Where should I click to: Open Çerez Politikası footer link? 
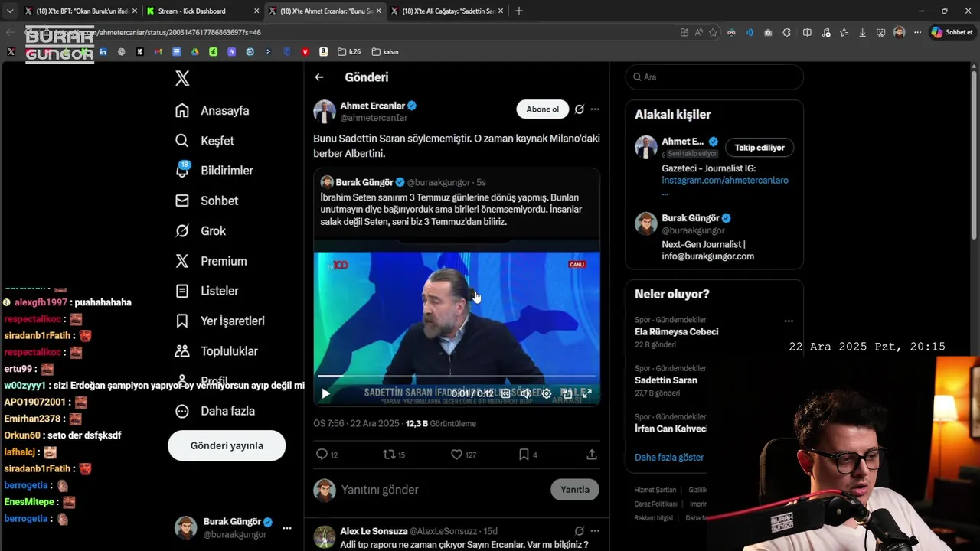click(655, 504)
